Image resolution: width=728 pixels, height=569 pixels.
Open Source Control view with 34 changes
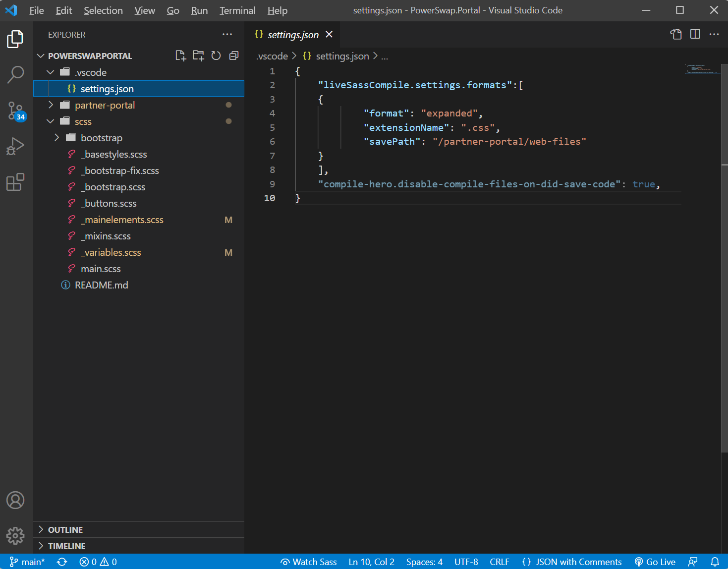[15, 111]
